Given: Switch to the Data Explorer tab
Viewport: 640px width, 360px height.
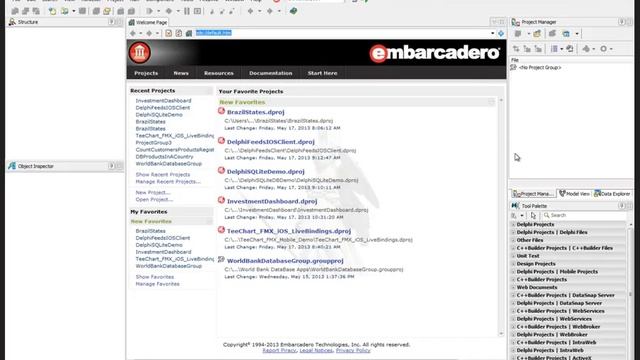Looking at the screenshot, I should [612, 194].
